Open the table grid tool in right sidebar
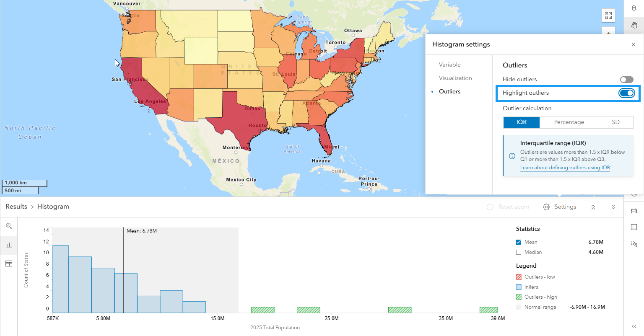644x336 pixels. click(x=634, y=227)
